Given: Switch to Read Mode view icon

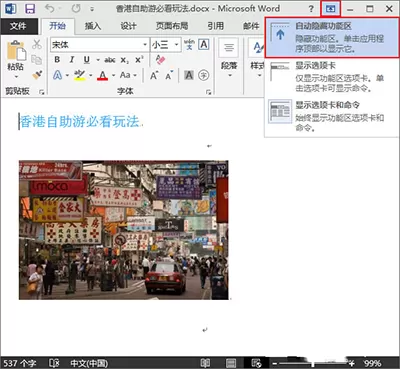Looking at the screenshot, I should tap(206, 363).
